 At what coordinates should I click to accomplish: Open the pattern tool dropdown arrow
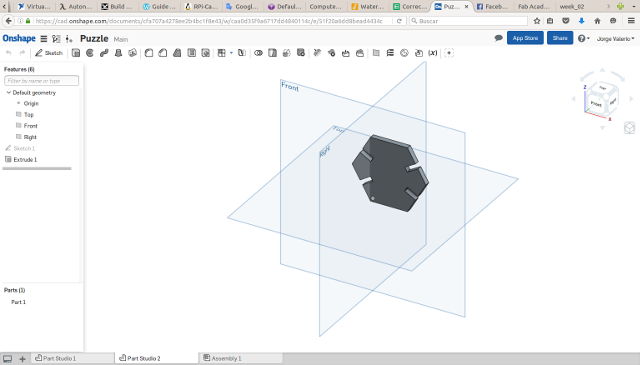click(231, 53)
